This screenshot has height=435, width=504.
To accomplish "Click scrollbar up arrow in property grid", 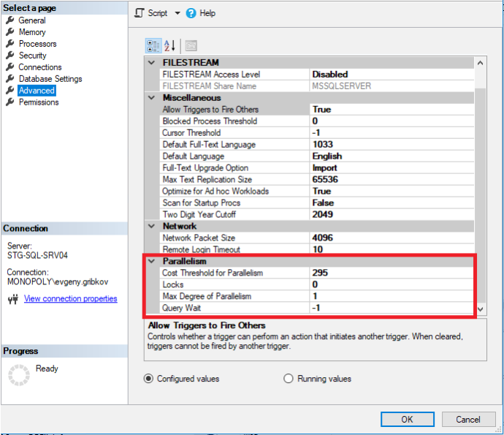I will point(480,63).
